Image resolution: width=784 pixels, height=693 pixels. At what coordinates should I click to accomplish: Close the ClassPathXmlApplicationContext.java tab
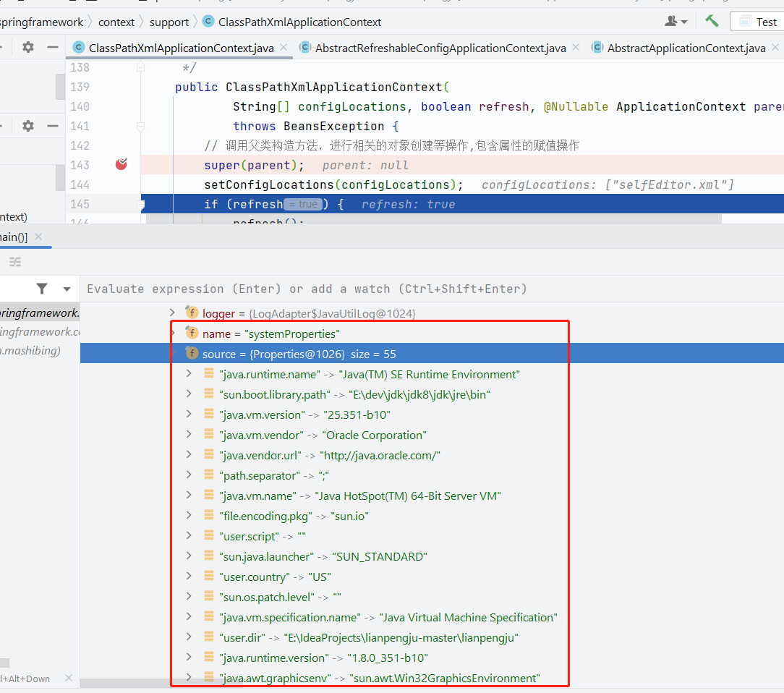coord(284,48)
